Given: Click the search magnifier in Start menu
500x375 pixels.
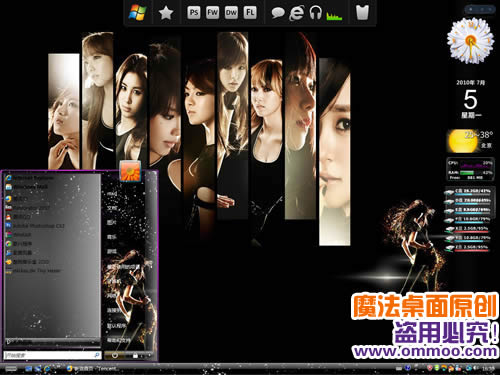Looking at the screenshot, I should click(x=97, y=355).
